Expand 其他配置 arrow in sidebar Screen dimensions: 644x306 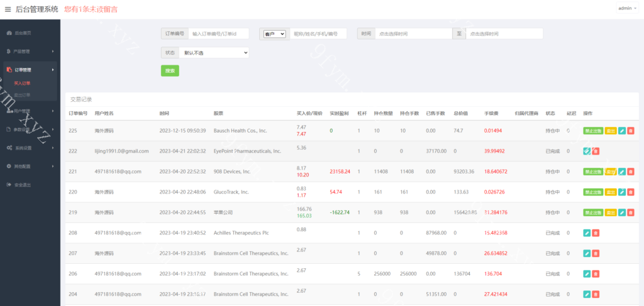[53, 166]
